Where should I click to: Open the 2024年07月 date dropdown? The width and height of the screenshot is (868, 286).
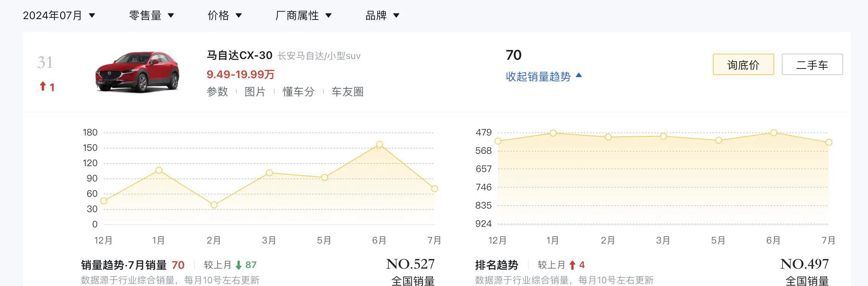point(59,15)
